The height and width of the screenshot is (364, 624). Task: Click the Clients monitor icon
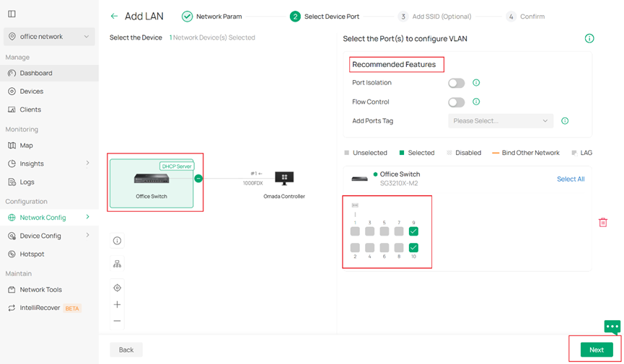[12, 110]
